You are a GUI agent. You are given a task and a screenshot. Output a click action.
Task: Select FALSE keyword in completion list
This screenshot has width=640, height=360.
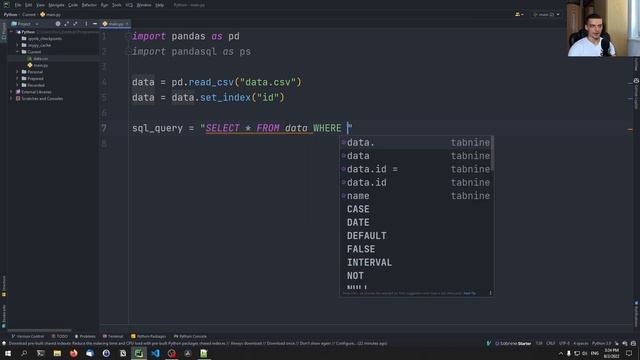(416, 249)
